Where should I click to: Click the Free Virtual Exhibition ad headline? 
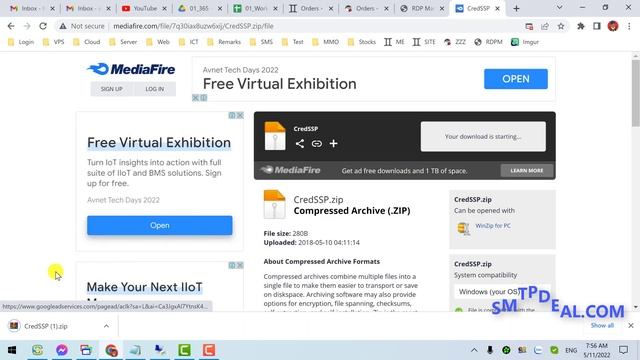159,142
